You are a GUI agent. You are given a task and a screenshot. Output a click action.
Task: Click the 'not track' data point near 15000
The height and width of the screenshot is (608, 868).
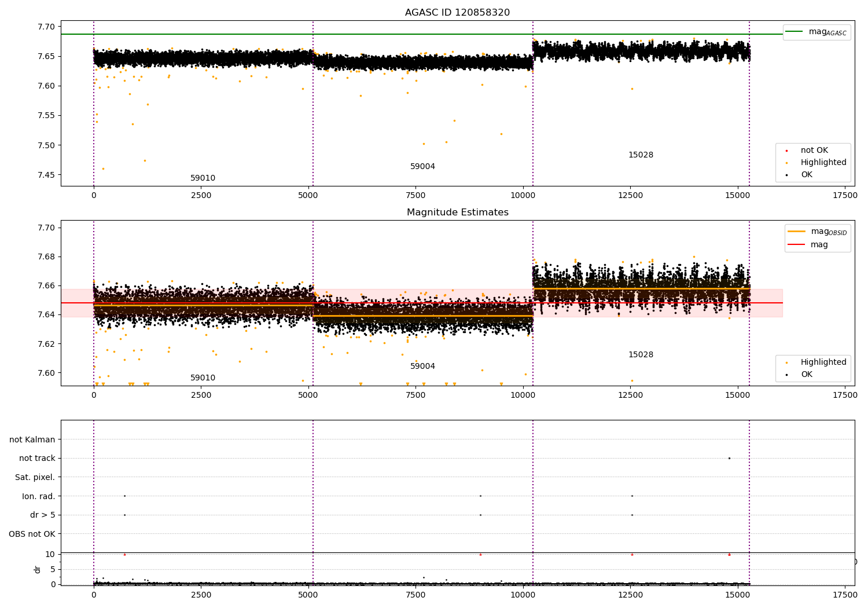pos(729,458)
